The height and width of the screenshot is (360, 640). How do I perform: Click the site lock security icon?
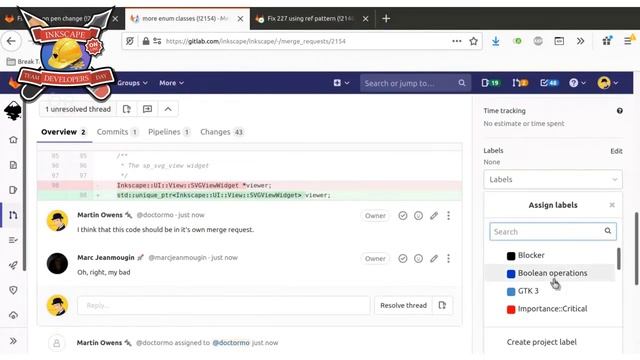point(146,41)
